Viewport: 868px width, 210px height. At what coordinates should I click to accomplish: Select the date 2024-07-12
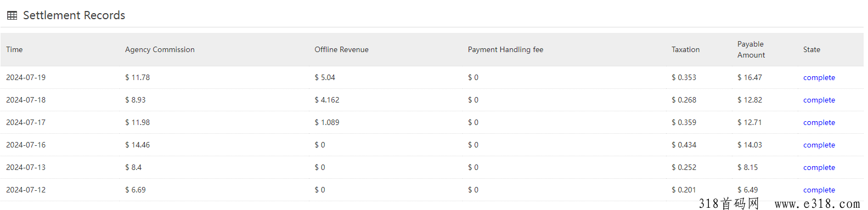point(26,190)
